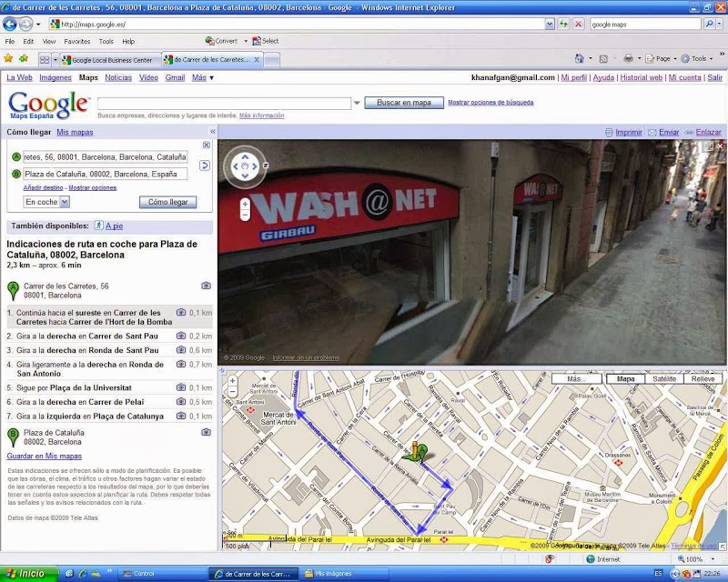Click the Add to Favorites icon
This screenshot has height=582, width=728.
(x=24, y=58)
